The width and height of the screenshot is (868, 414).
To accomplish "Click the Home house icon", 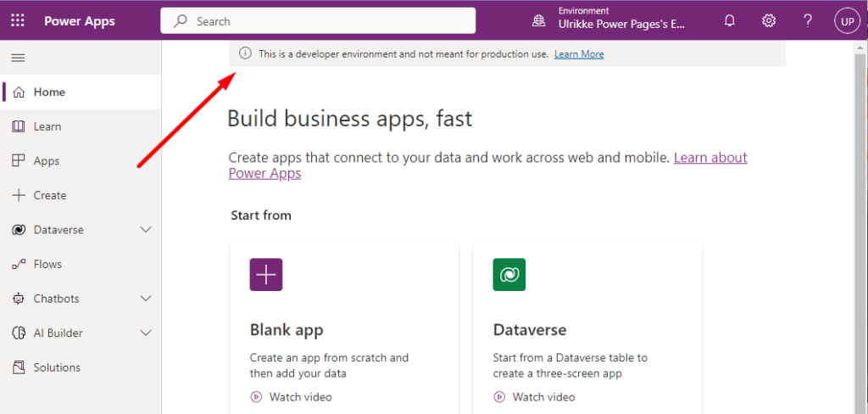I will click(19, 92).
